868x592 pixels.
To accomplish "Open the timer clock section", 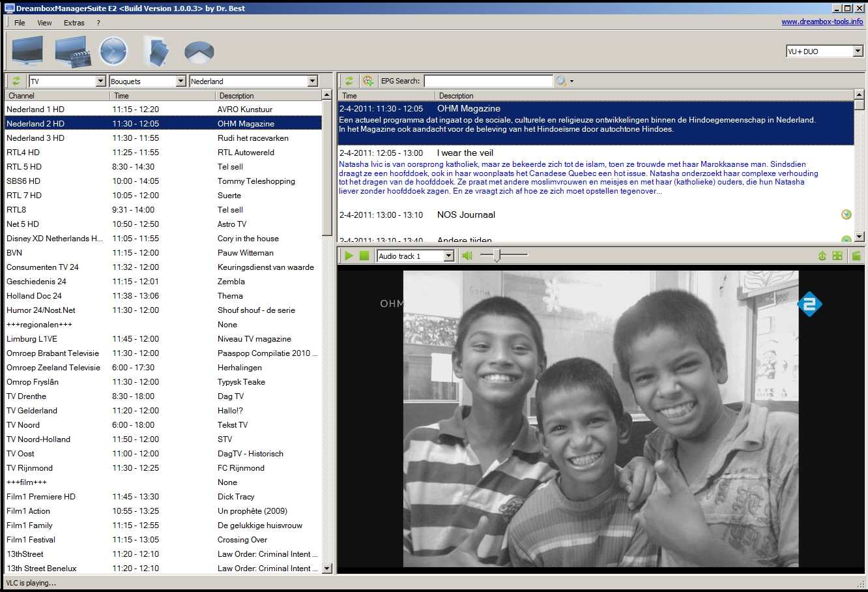I will pos(113,51).
